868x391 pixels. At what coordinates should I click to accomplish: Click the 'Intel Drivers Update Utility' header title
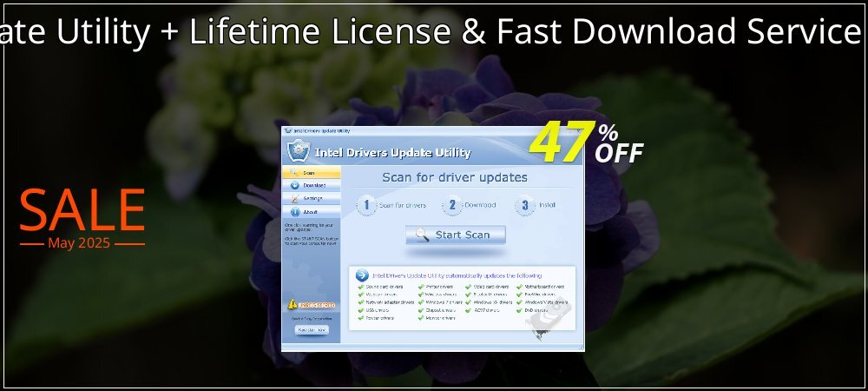[x=392, y=153]
